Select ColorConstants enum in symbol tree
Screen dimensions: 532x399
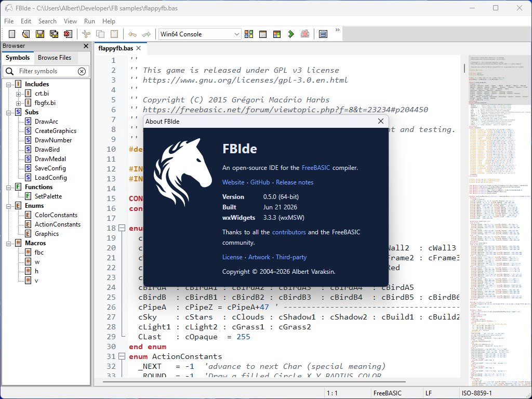56,215
